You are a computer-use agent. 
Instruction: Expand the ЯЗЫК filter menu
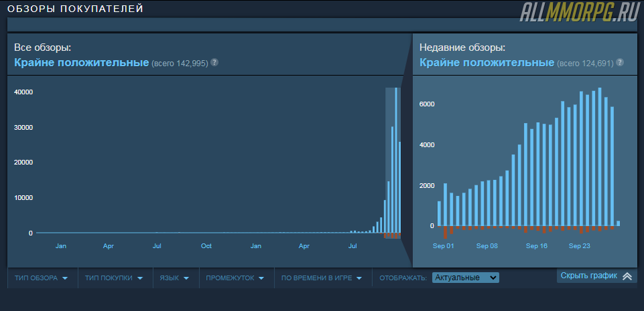pos(175,278)
